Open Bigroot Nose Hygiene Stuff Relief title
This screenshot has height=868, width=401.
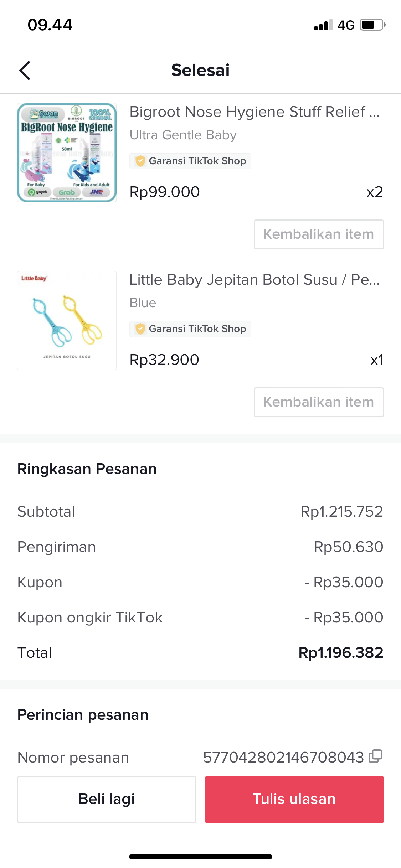coord(255,112)
